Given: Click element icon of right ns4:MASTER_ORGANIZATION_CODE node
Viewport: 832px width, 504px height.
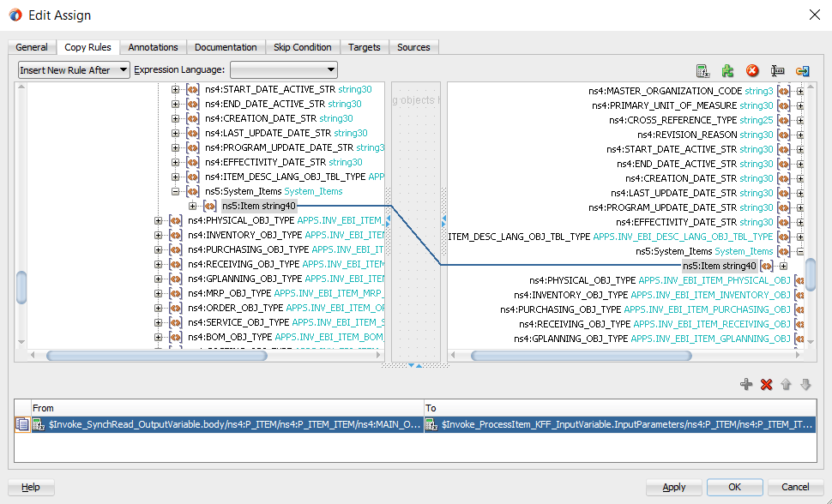Looking at the screenshot, I should click(783, 91).
